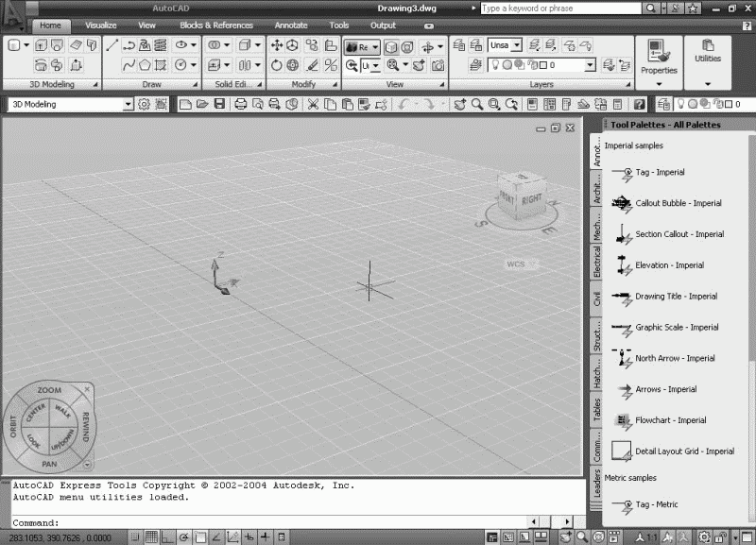The height and width of the screenshot is (545, 756).
Task: Click the Cut scissors icon
Action: click(315, 105)
